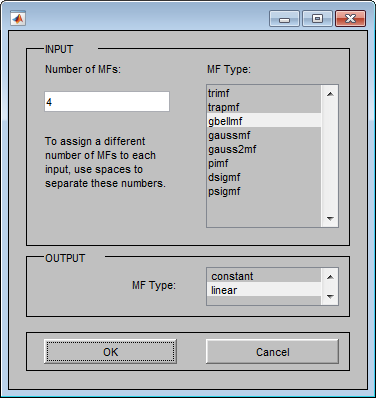Select dsigmf membership function type
The width and height of the screenshot is (376, 398).
pos(264,177)
